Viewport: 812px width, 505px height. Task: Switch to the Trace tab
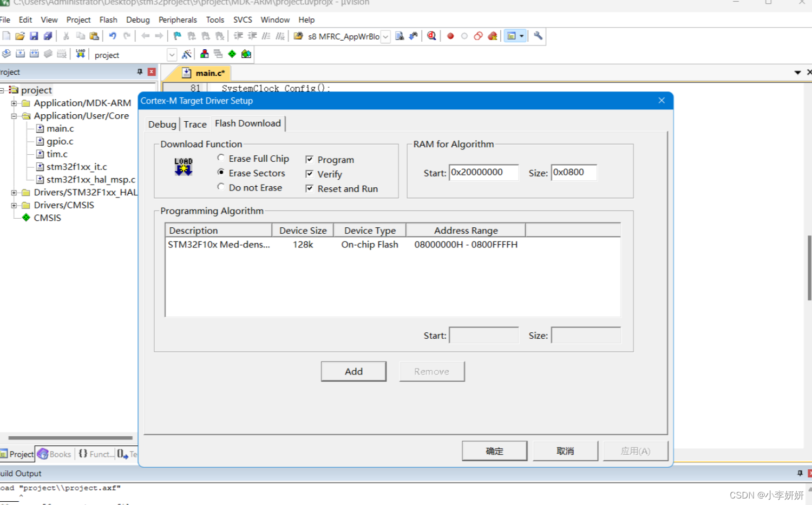(195, 123)
